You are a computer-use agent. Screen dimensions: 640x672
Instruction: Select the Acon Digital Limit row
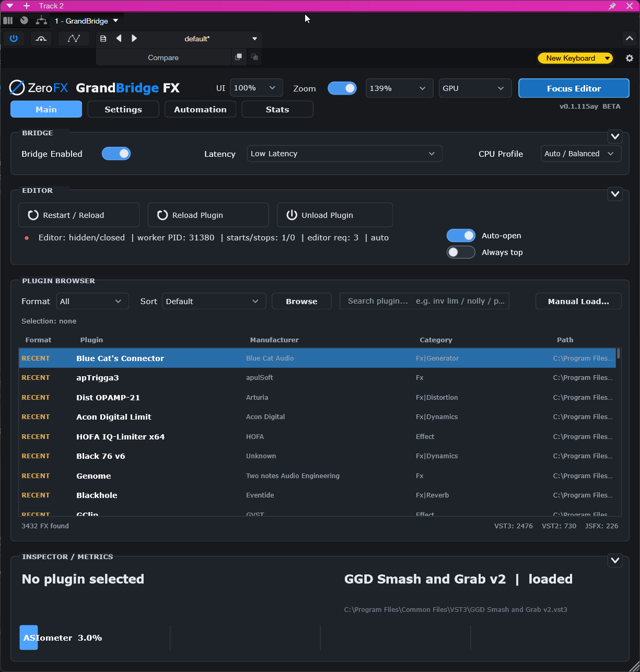pyautogui.click(x=317, y=416)
